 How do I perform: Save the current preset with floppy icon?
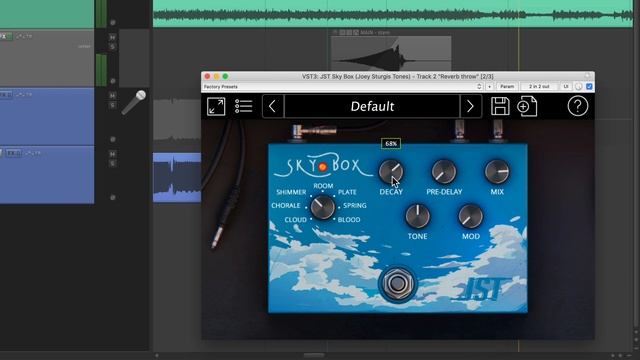click(x=500, y=107)
